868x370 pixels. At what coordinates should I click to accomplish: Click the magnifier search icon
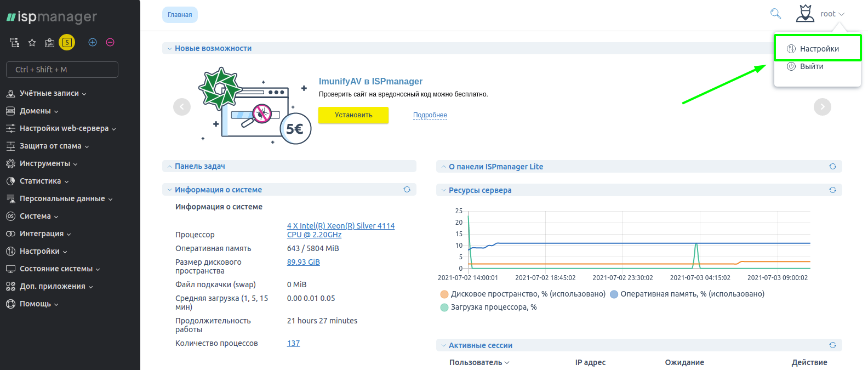tap(775, 14)
